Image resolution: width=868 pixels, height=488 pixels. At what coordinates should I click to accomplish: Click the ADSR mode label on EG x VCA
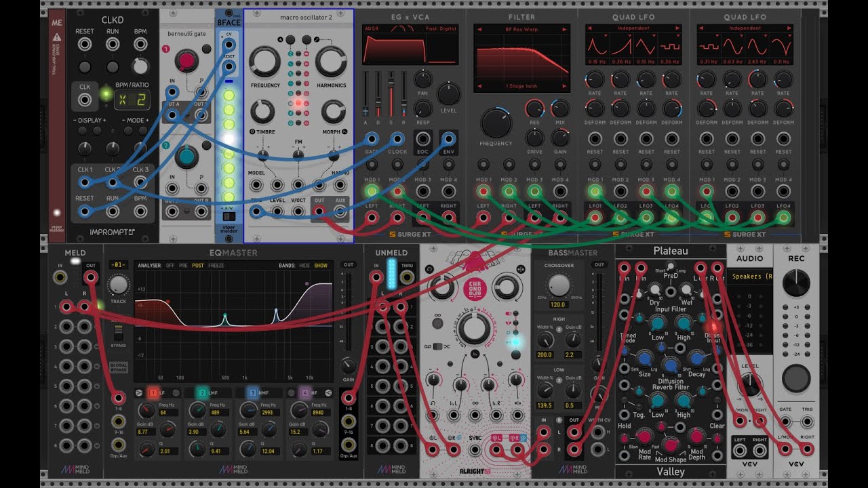[372, 28]
